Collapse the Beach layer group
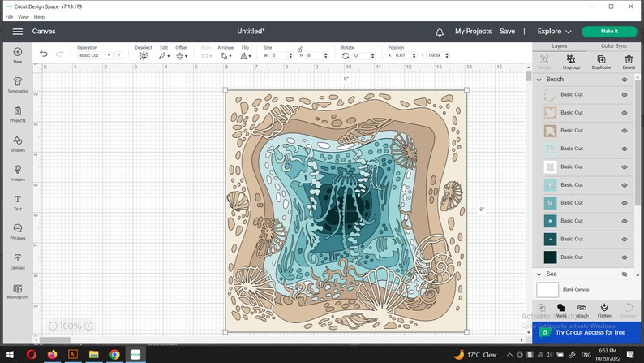644x363 pixels. 539,80
